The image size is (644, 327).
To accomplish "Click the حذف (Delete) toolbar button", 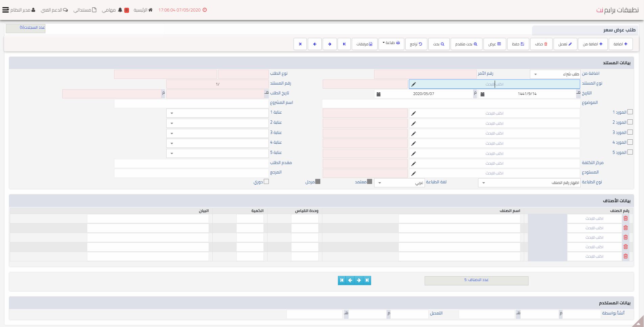I will point(541,44).
